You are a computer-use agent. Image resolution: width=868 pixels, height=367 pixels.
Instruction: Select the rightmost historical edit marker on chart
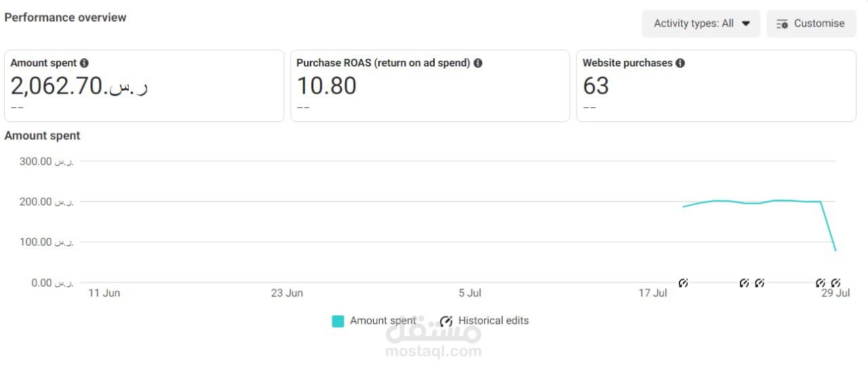[x=835, y=283]
